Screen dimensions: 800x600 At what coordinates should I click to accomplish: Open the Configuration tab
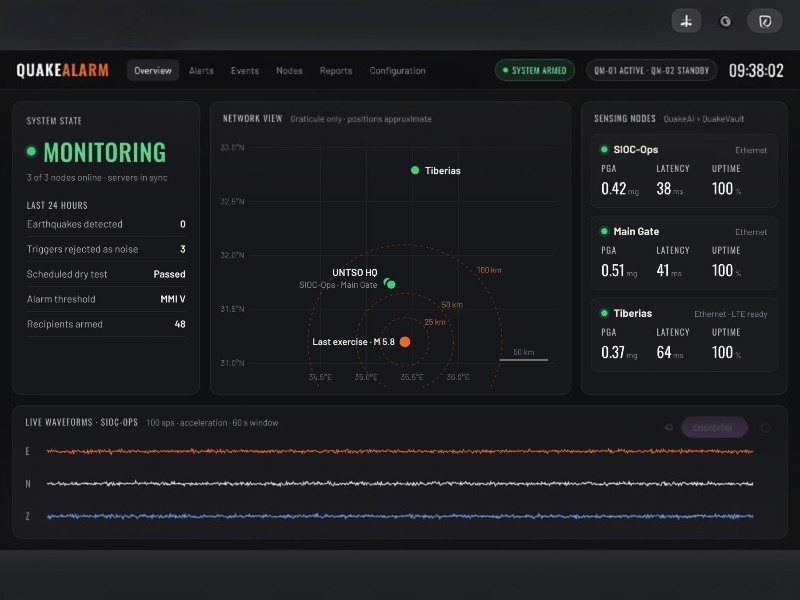point(397,70)
